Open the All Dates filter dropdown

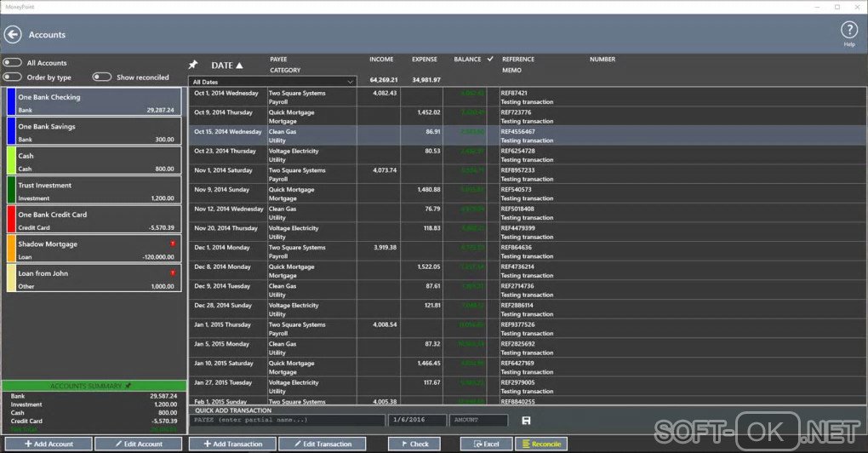coord(272,82)
